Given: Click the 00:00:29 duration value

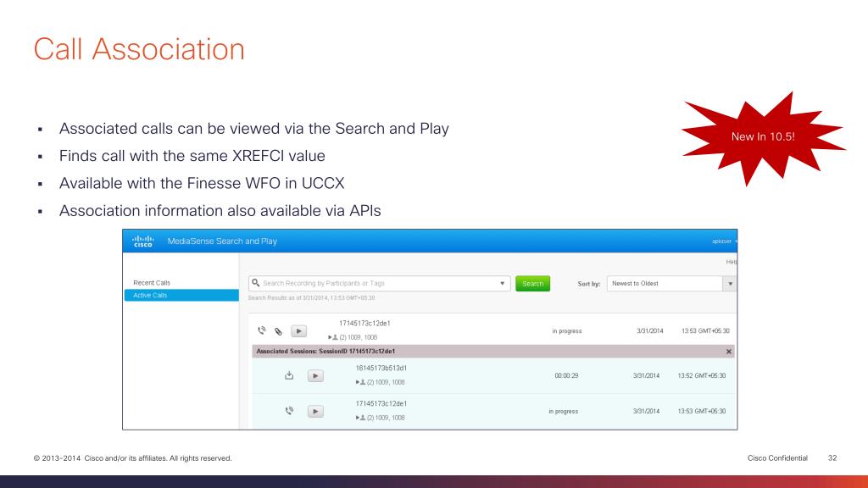Looking at the screenshot, I should tap(566, 375).
